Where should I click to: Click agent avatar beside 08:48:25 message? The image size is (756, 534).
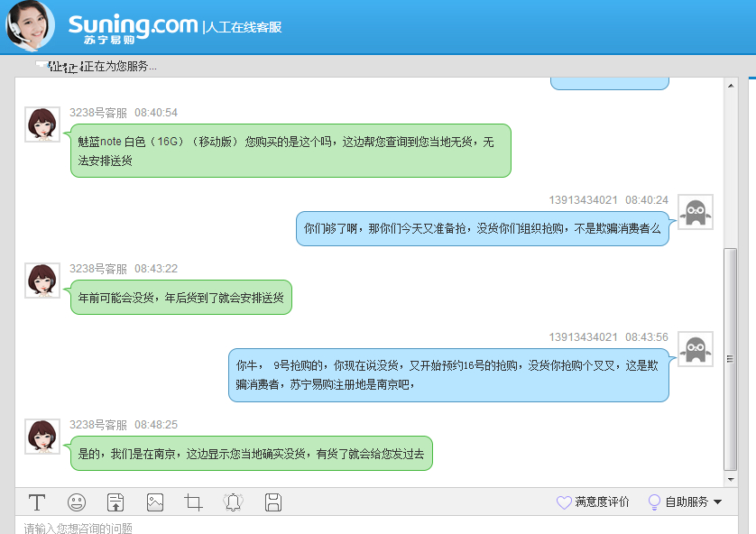point(42,437)
